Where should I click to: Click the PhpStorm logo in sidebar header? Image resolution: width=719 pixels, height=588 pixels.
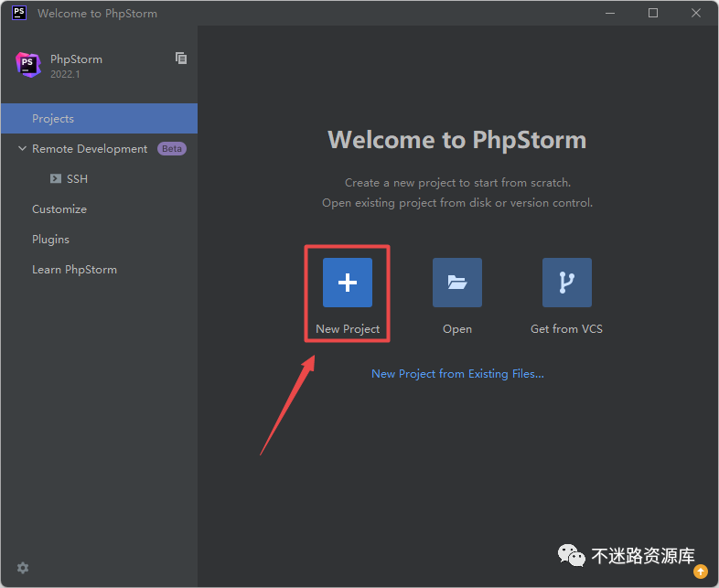tap(28, 65)
